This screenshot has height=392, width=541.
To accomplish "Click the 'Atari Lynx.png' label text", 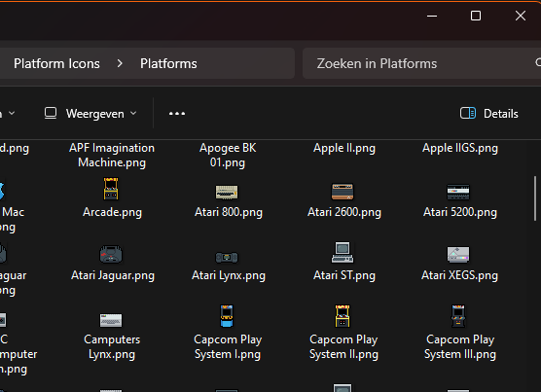I will pyautogui.click(x=229, y=275).
